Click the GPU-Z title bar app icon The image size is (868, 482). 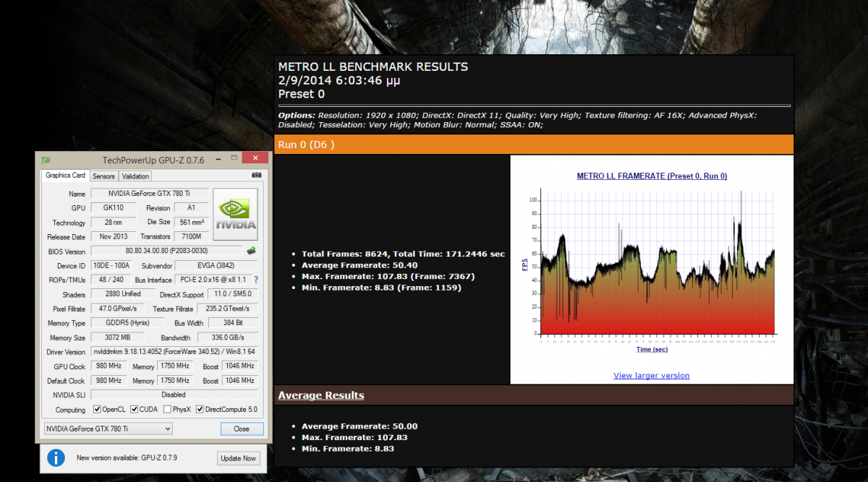46,159
